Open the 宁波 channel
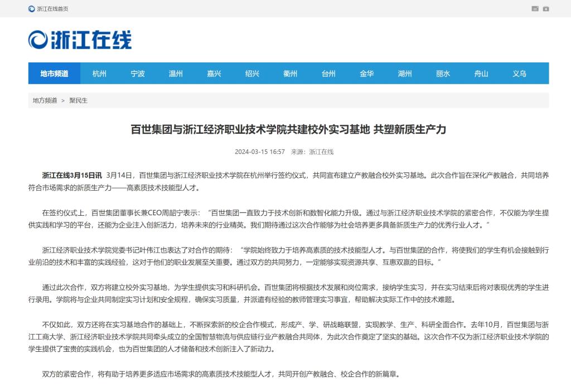 tap(138, 74)
